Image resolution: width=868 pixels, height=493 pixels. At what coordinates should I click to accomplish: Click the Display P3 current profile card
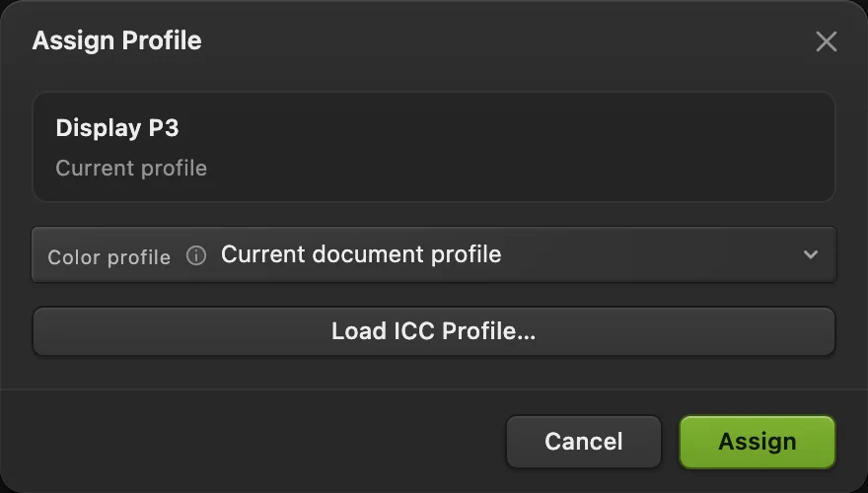click(433, 147)
